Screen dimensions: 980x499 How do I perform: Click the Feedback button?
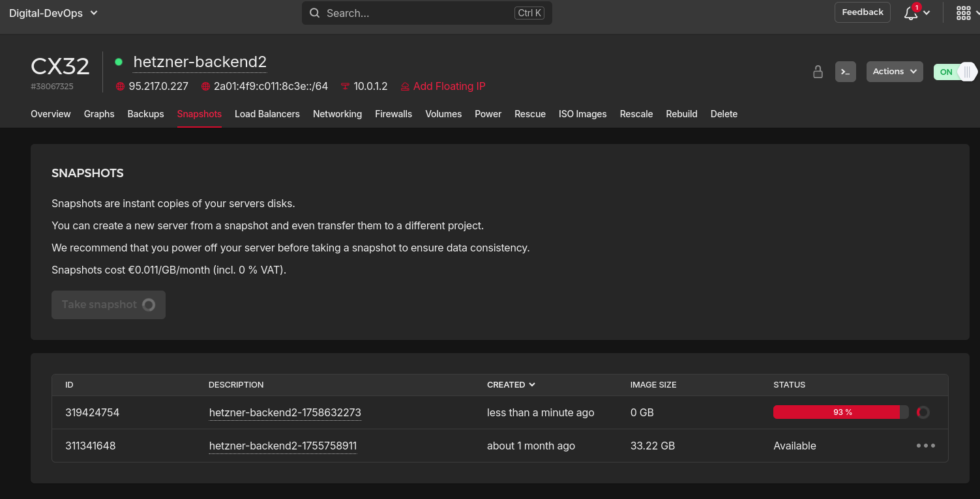click(x=863, y=12)
